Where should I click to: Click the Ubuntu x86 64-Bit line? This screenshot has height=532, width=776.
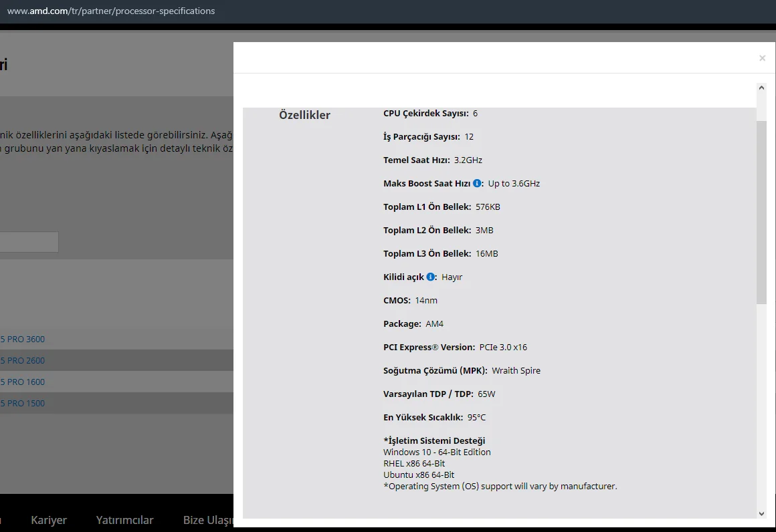click(419, 475)
